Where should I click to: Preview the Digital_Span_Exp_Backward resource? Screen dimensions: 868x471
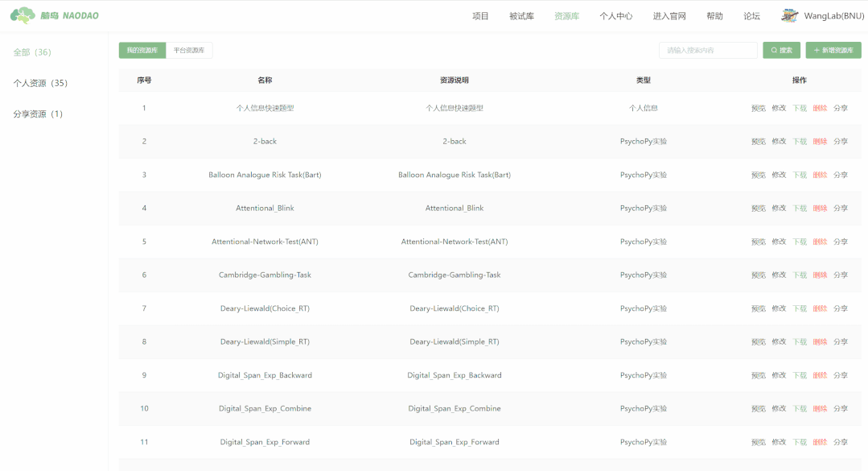pyautogui.click(x=759, y=375)
